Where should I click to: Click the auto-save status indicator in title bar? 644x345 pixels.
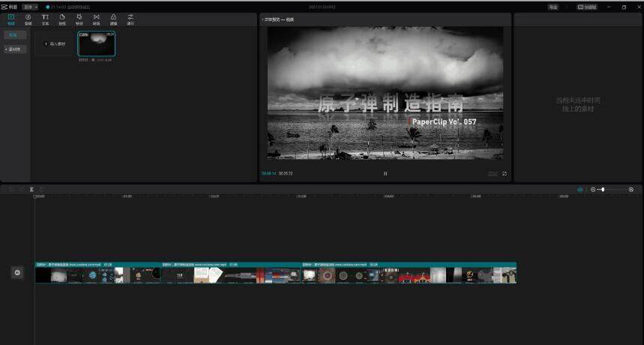pyautogui.click(x=68, y=7)
